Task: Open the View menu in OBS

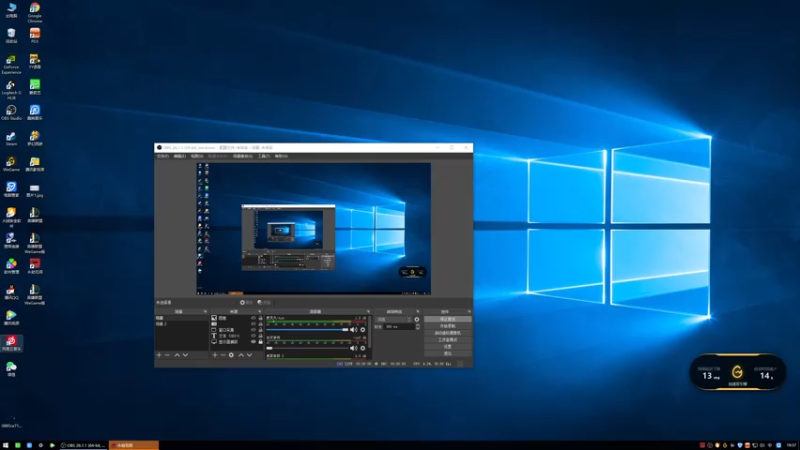Action: [197, 156]
